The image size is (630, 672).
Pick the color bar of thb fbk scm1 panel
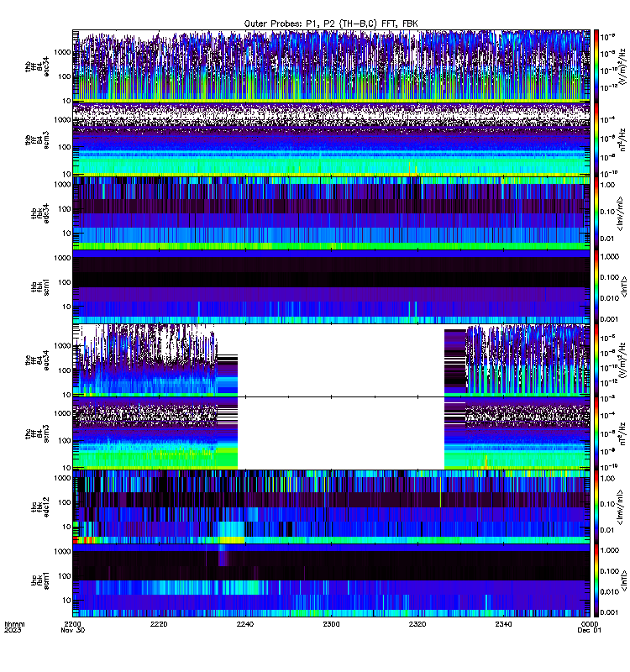596,286
